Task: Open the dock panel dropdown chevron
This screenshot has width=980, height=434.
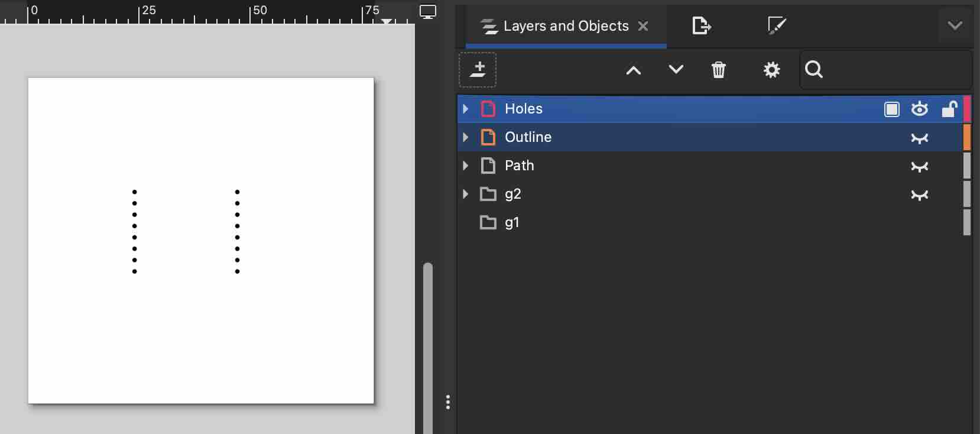Action: pos(955,25)
